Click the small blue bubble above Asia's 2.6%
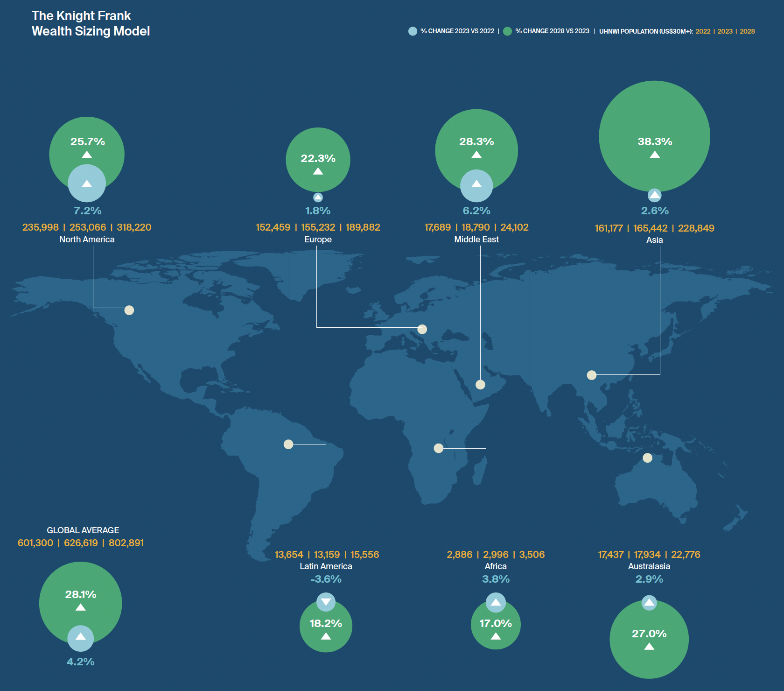The image size is (784, 691). (x=655, y=195)
